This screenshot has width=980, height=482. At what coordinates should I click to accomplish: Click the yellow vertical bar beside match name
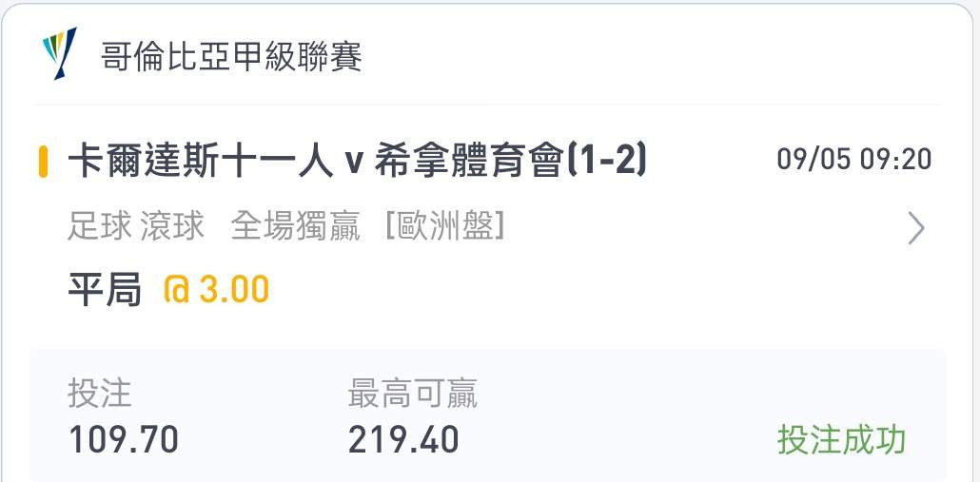tap(43, 162)
